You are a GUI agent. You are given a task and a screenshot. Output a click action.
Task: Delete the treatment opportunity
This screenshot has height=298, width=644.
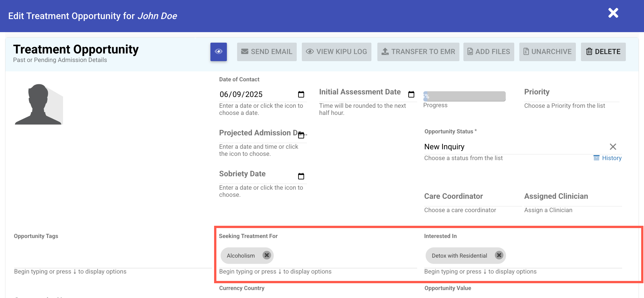(x=603, y=52)
